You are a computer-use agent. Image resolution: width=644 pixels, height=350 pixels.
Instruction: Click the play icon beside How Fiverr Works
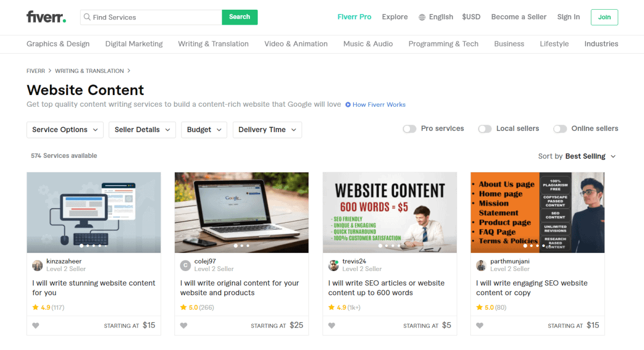(348, 105)
